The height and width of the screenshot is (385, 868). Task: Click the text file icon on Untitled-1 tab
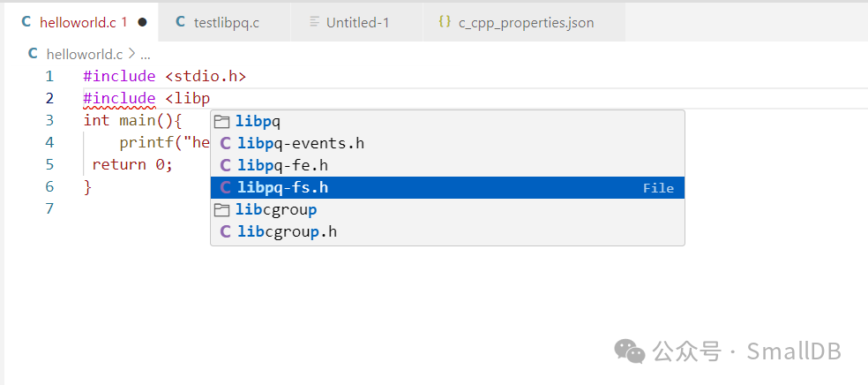tap(314, 22)
